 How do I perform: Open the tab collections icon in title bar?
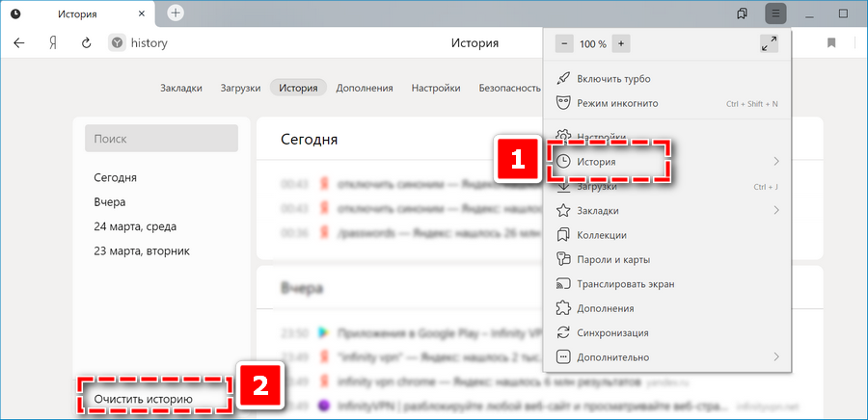pyautogui.click(x=742, y=13)
